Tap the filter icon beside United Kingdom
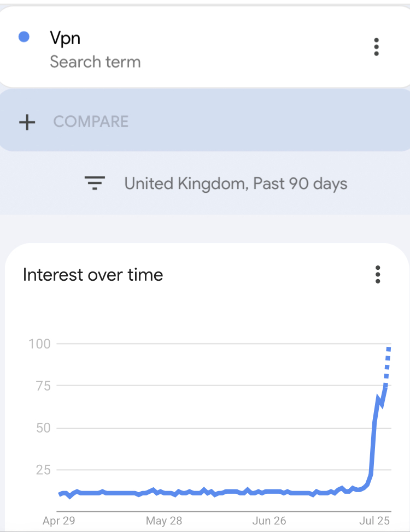Screen dimensions: 410x532 (x=95, y=183)
